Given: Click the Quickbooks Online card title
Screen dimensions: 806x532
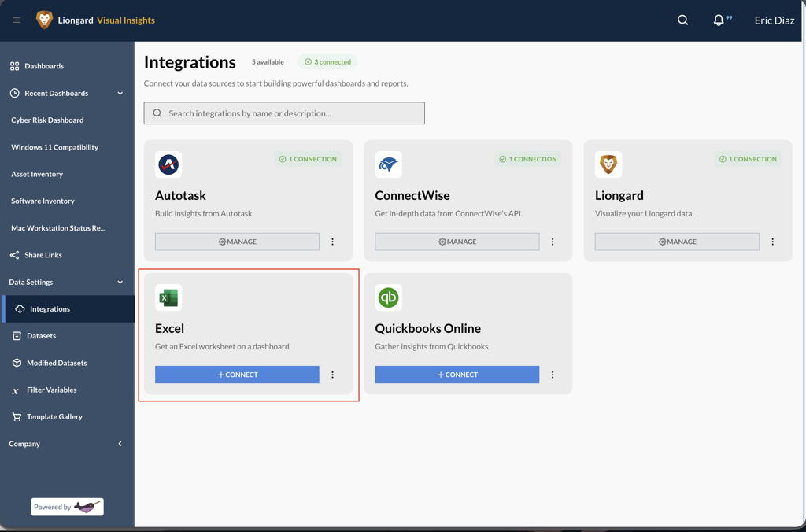Looking at the screenshot, I should 427,328.
